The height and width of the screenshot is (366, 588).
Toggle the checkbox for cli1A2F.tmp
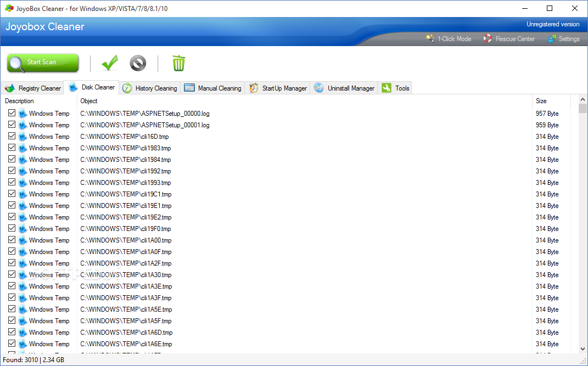click(x=12, y=263)
